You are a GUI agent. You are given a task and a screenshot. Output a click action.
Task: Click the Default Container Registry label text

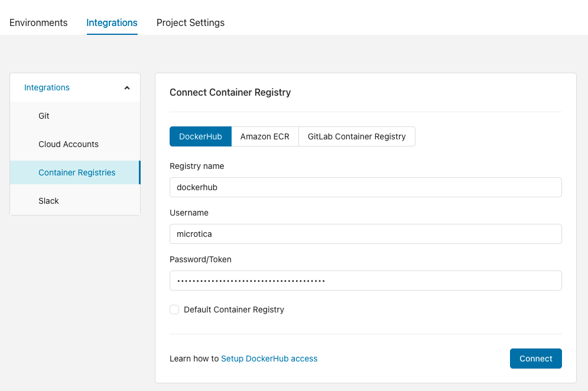click(x=234, y=309)
